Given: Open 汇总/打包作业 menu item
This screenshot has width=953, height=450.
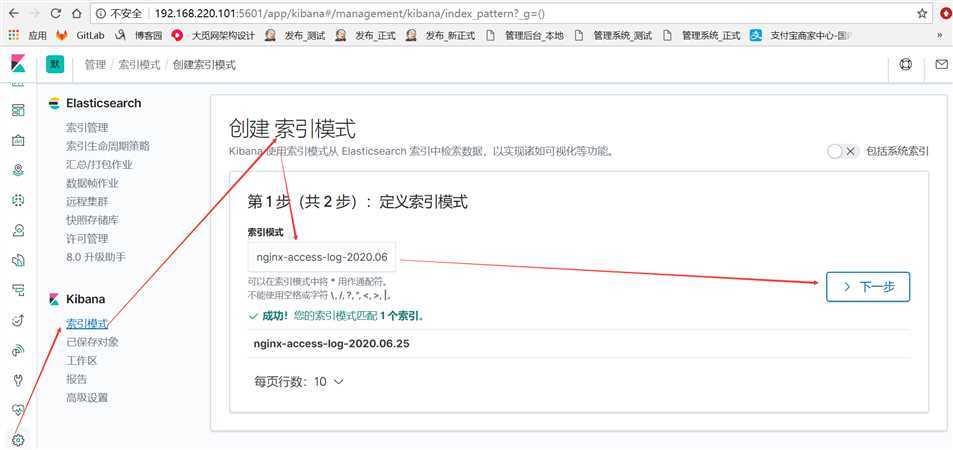Looking at the screenshot, I should tap(99, 164).
